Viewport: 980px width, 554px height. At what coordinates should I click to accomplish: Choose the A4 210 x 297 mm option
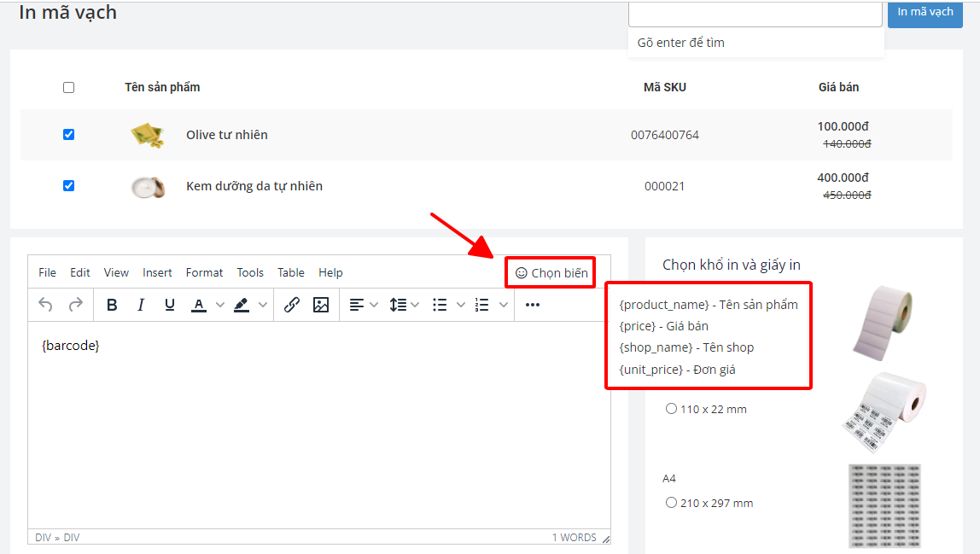click(672, 503)
